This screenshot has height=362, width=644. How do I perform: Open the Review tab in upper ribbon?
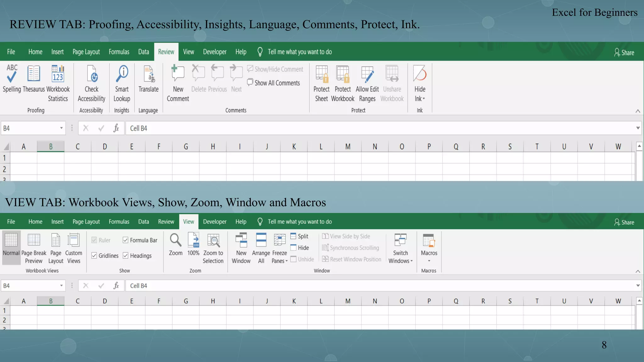tap(166, 52)
